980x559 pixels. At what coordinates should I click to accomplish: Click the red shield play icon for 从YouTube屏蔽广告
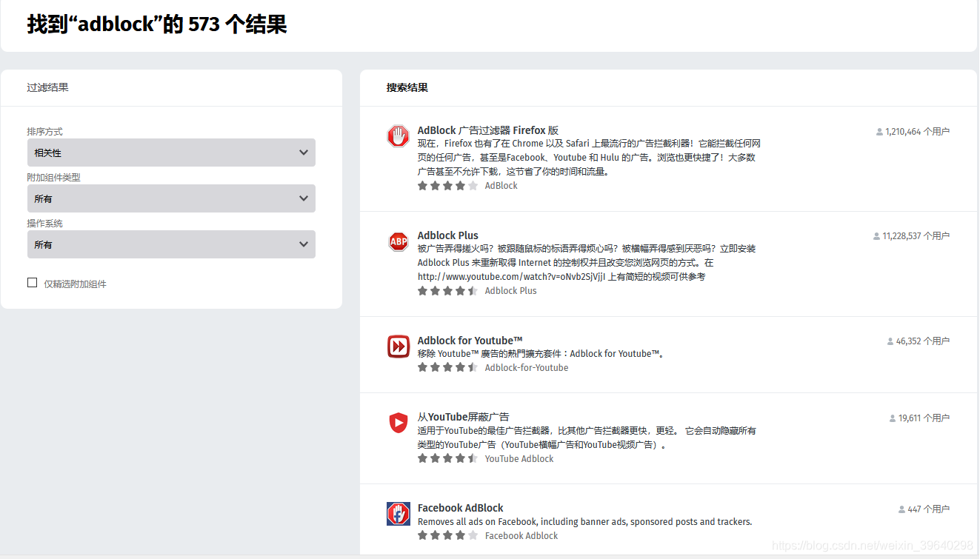399,424
